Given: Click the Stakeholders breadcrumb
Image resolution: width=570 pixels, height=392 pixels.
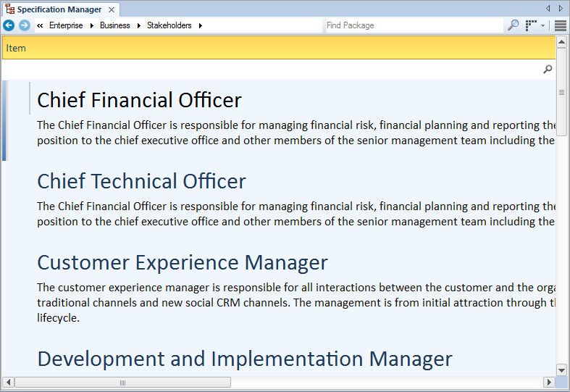Looking at the screenshot, I should click(169, 25).
